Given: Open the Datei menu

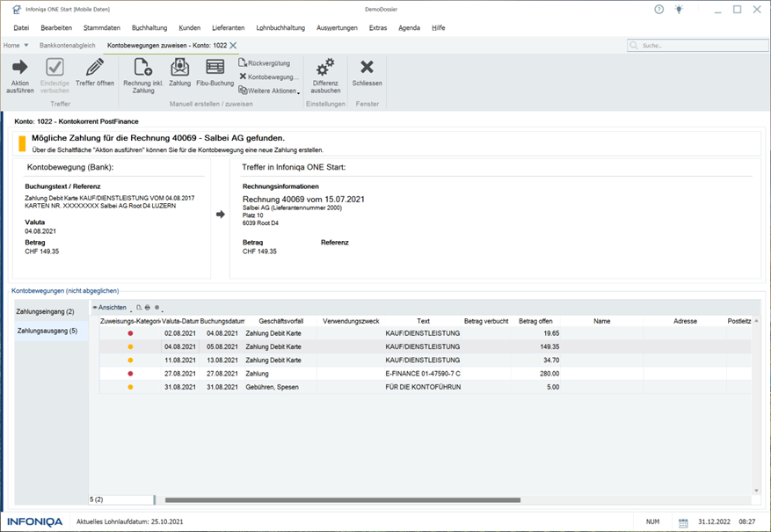Looking at the screenshot, I should (x=21, y=28).
